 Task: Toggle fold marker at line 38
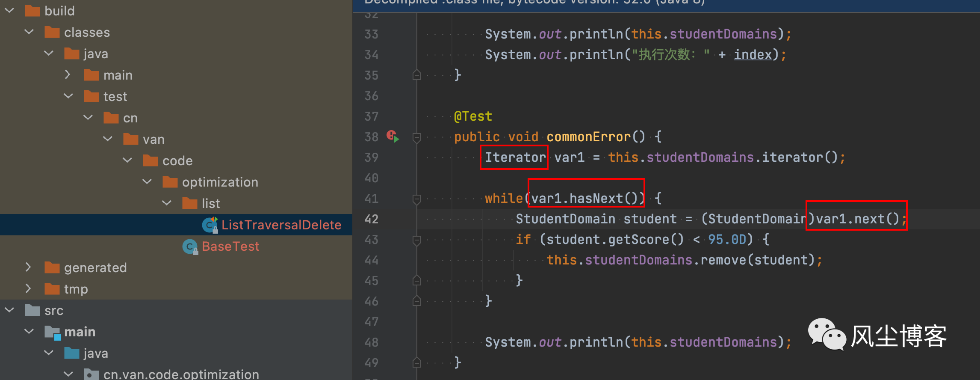417,137
